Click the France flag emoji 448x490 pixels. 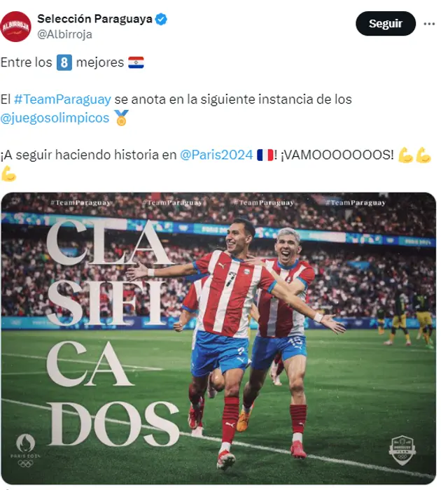point(265,155)
